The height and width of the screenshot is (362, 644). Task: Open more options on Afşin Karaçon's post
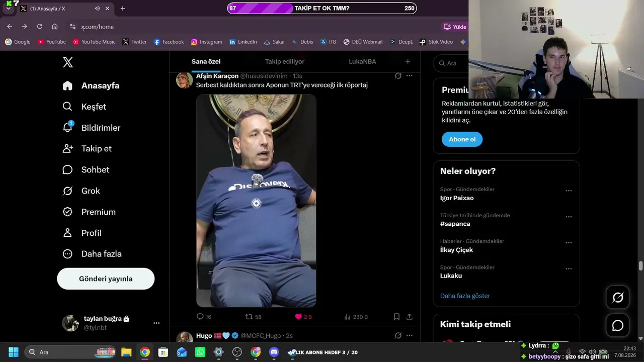point(410,76)
